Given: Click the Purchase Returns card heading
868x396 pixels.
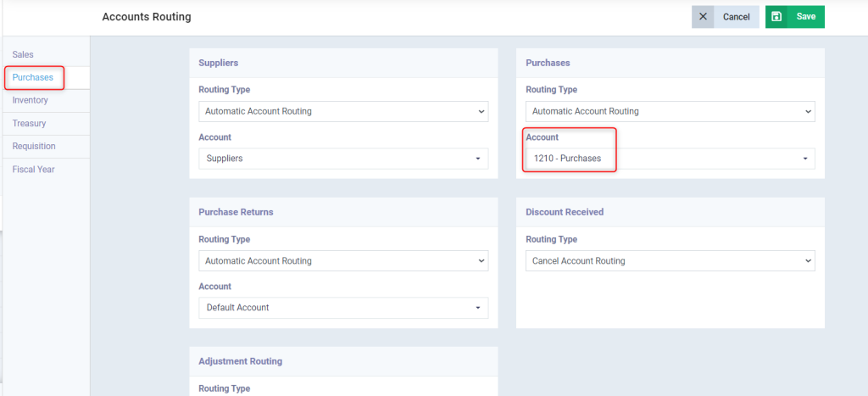Looking at the screenshot, I should pyautogui.click(x=236, y=212).
